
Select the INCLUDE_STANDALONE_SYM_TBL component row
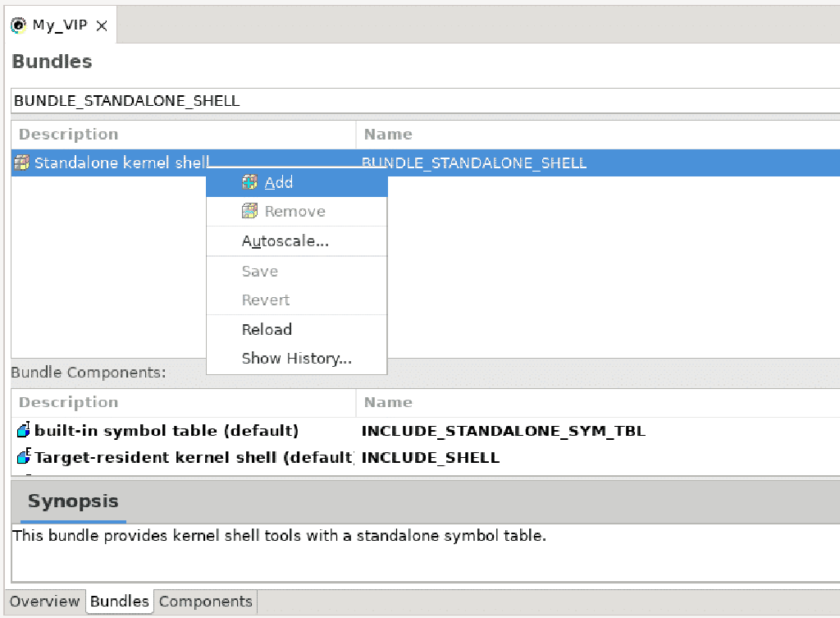pos(503,431)
